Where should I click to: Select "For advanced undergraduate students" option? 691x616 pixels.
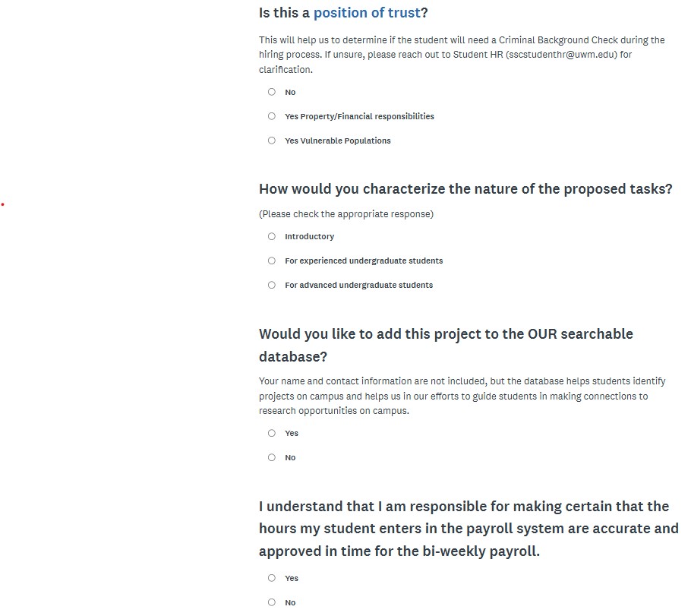271,285
